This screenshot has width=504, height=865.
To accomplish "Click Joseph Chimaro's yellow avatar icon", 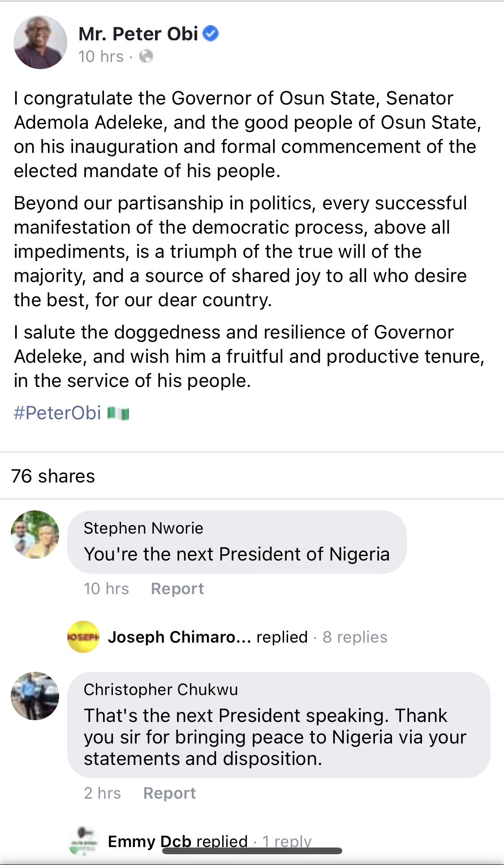I will click(83, 637).
